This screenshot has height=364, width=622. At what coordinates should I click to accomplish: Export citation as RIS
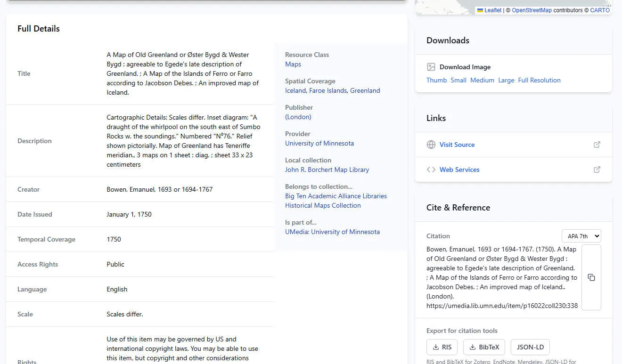(x=442, y=347)
